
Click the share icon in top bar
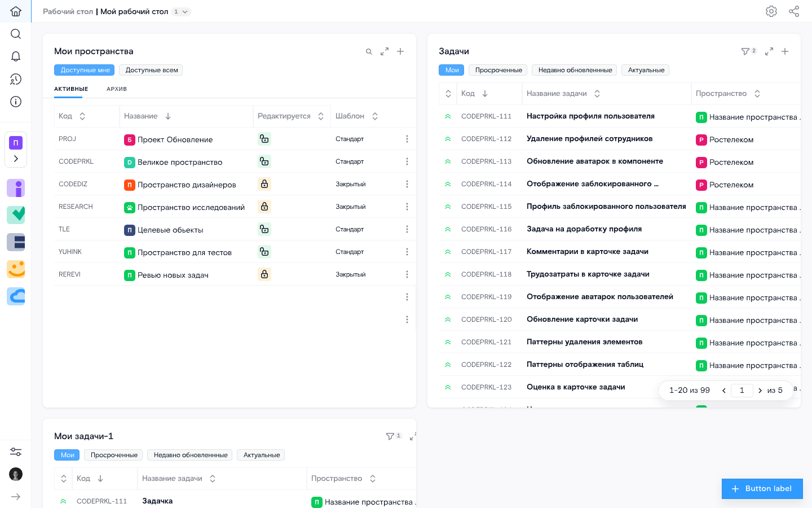point(794,11)
